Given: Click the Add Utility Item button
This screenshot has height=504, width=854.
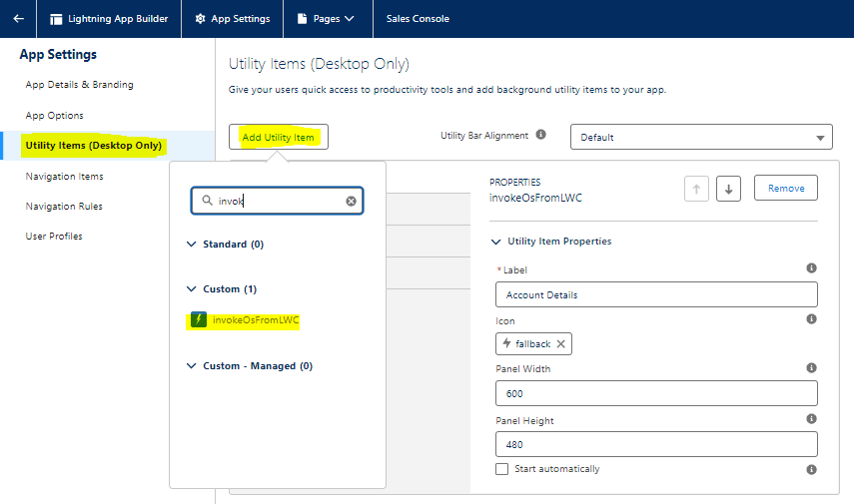Looking at the screenshot, I should [x=279, y=137].
